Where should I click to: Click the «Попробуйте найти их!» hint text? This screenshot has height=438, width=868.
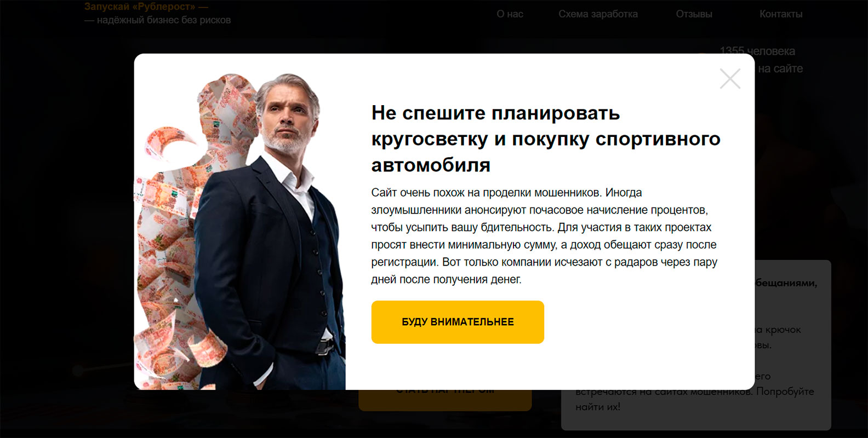[695, 399]
